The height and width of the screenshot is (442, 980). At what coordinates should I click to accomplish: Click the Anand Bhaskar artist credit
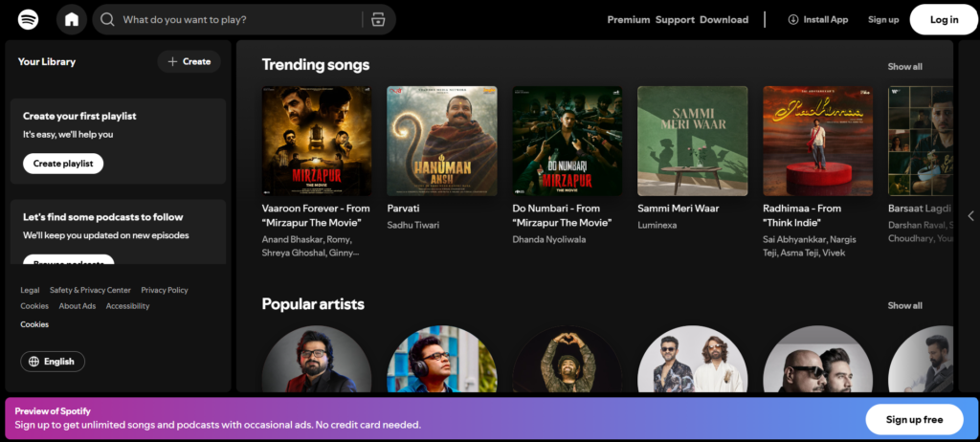pyautogui.click(x=291, y=239)
